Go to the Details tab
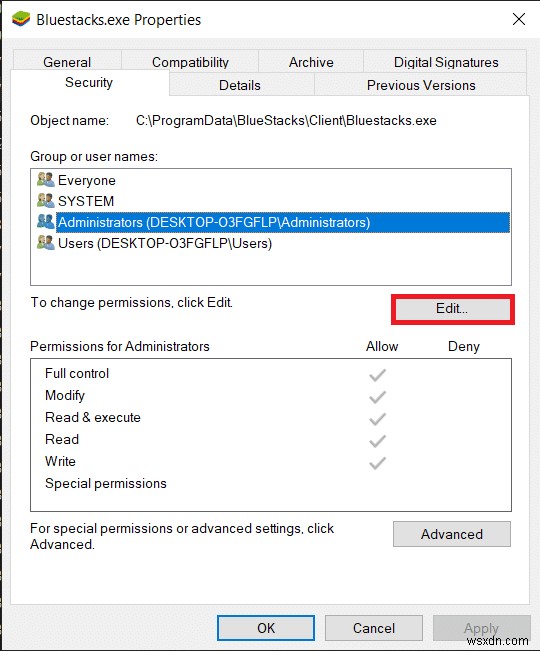This screenshot has height=651, width=540. [239, 85]
